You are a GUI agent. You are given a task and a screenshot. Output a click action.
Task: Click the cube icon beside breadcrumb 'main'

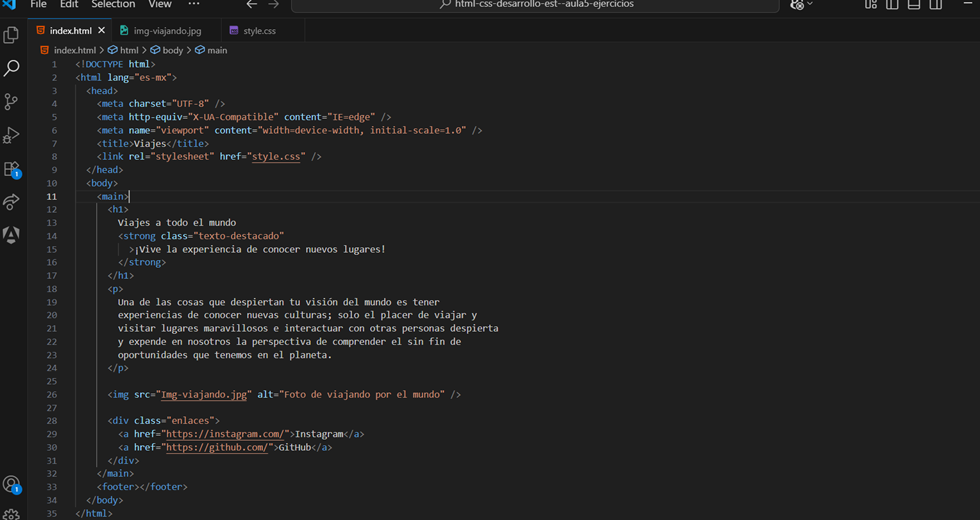[200, 50]
